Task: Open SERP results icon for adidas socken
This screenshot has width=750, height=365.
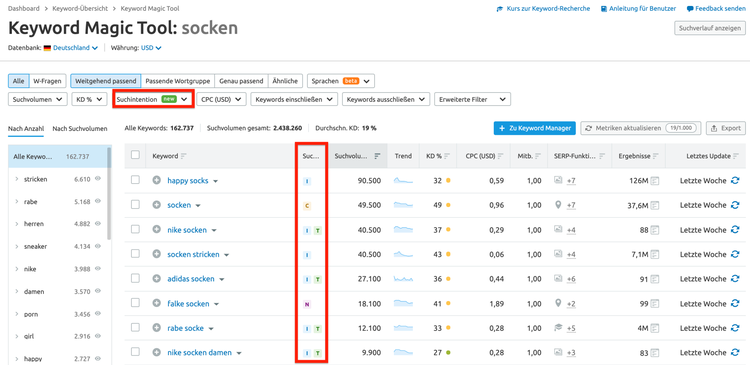Action: [x=655, y=278]
